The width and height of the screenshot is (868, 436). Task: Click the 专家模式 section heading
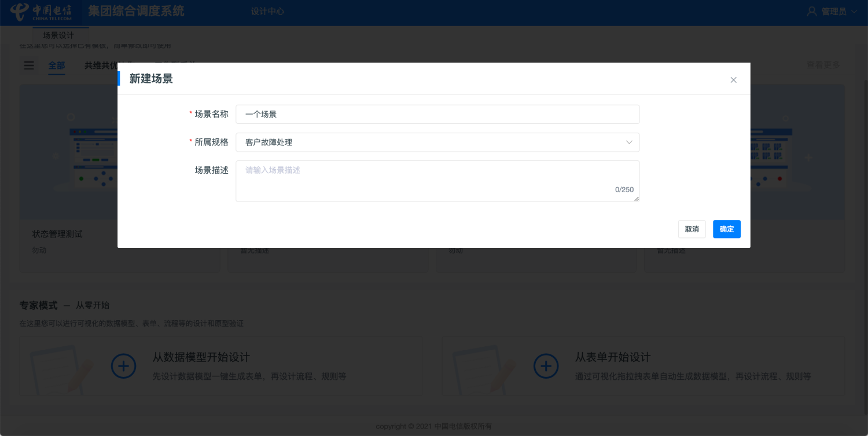pos(38,305)
